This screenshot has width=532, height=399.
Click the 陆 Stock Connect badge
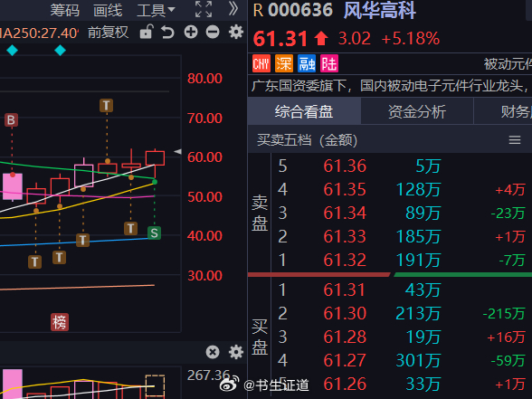tap(329, 63)
